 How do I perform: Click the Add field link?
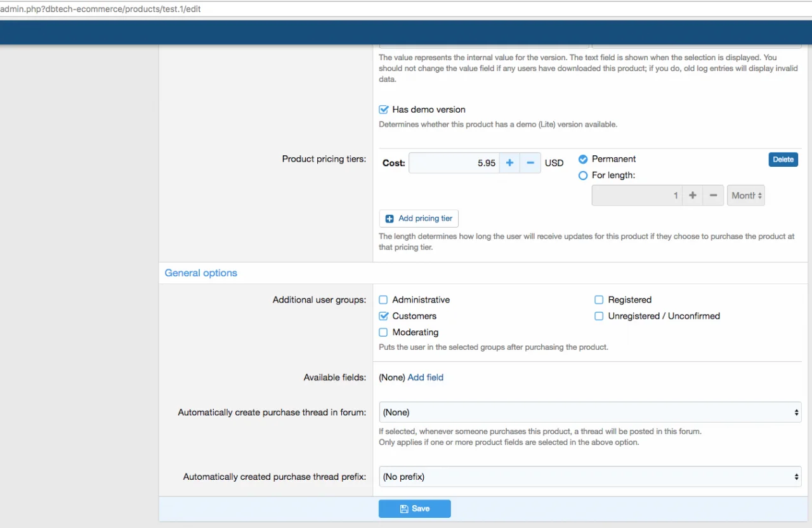(425, 378)
